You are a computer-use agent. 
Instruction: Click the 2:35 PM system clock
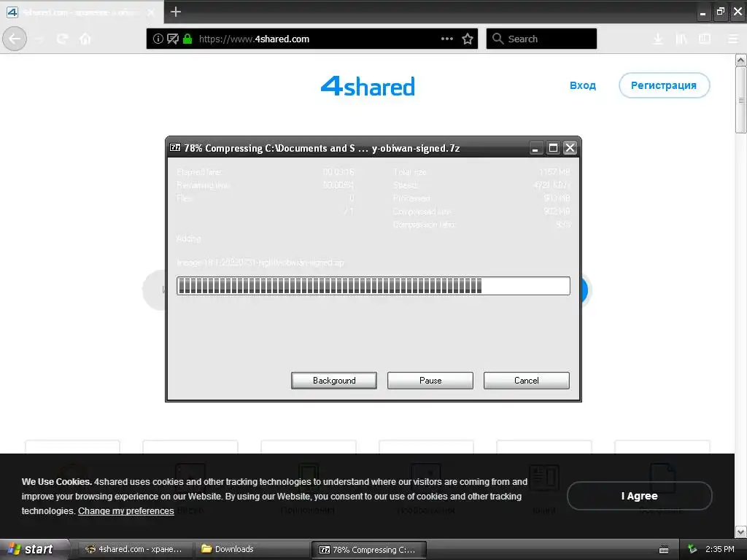(720, 549)
